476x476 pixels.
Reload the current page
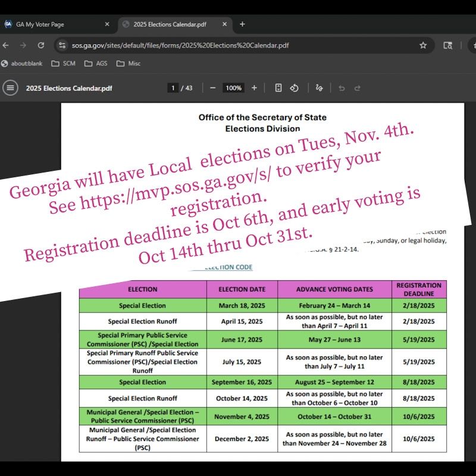(41, 45)
